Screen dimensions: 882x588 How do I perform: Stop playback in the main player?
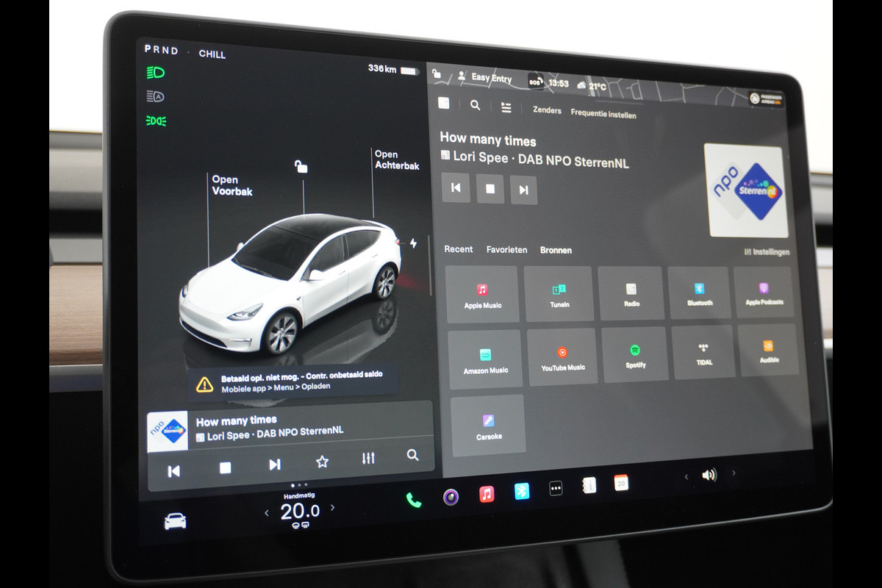point(490,189)
